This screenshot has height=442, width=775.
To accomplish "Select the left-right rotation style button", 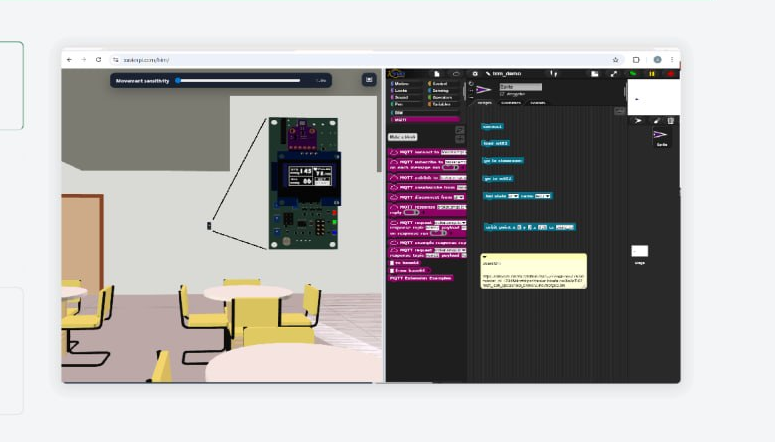I will 471,90.
